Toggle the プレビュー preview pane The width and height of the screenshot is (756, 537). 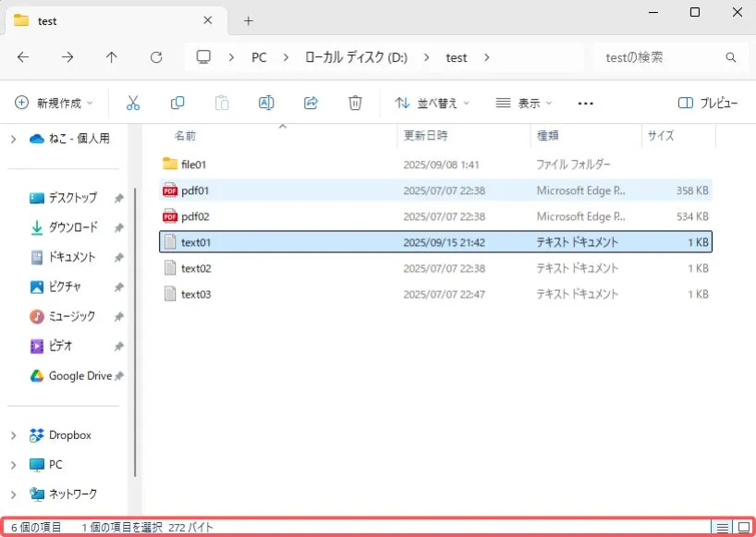(x=708, y=104)
